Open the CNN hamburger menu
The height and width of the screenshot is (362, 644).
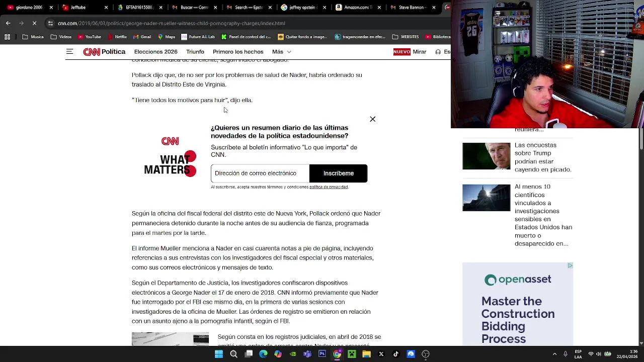pos(70,52)
